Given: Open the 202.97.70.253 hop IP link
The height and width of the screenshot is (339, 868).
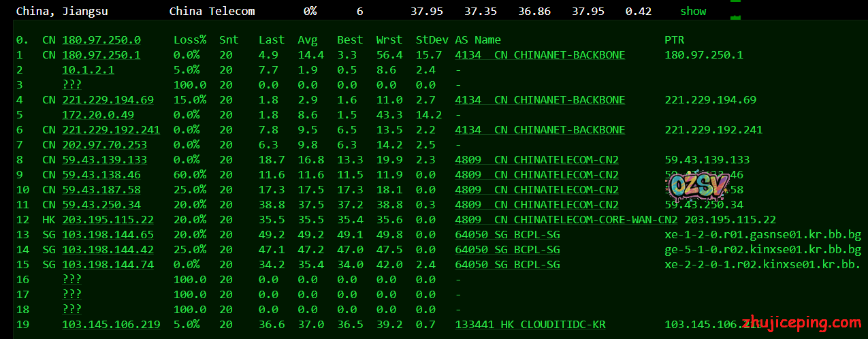Looking at the screenshot, I should point(104,145).
